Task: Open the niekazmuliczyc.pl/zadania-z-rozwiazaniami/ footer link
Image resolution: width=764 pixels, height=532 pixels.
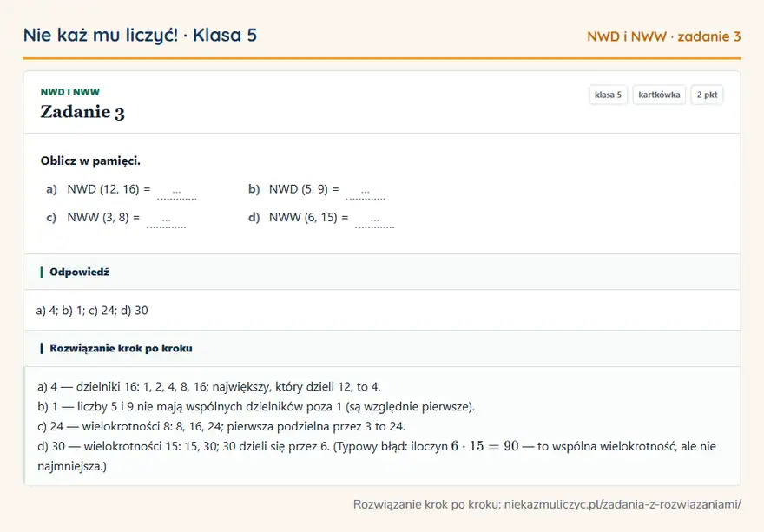Action: click(x=622, y=504)
